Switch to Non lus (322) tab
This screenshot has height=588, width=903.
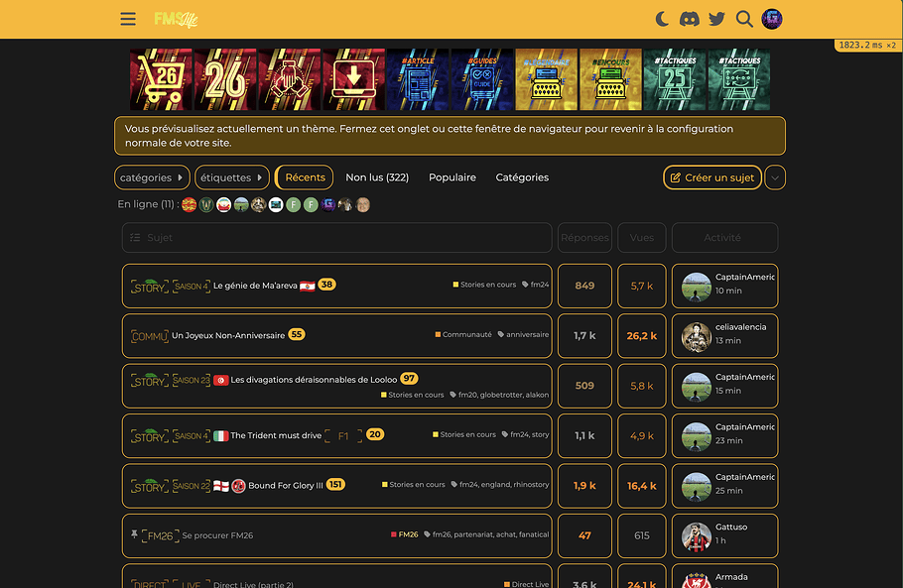(x=377, y=177)
